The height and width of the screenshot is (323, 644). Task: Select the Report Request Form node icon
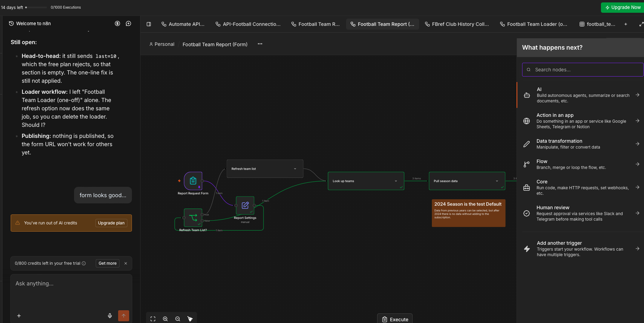click(x=193, y=181)
